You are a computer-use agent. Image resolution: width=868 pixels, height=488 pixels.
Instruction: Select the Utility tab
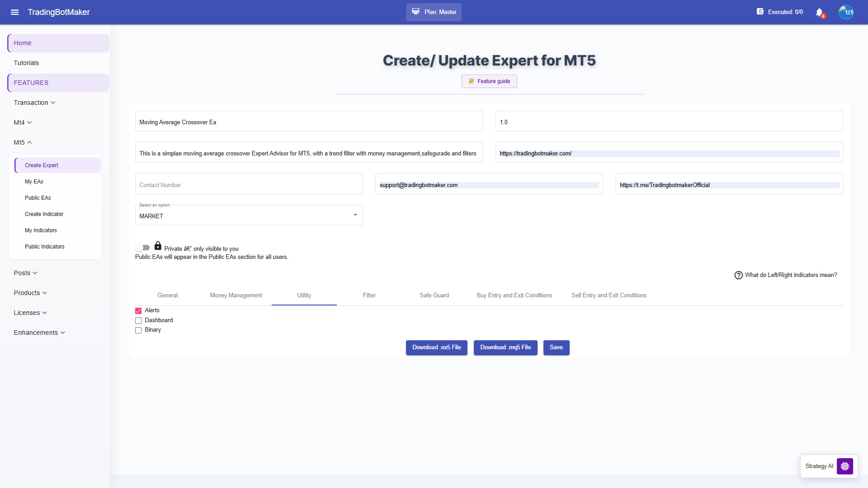coord(304,296)
